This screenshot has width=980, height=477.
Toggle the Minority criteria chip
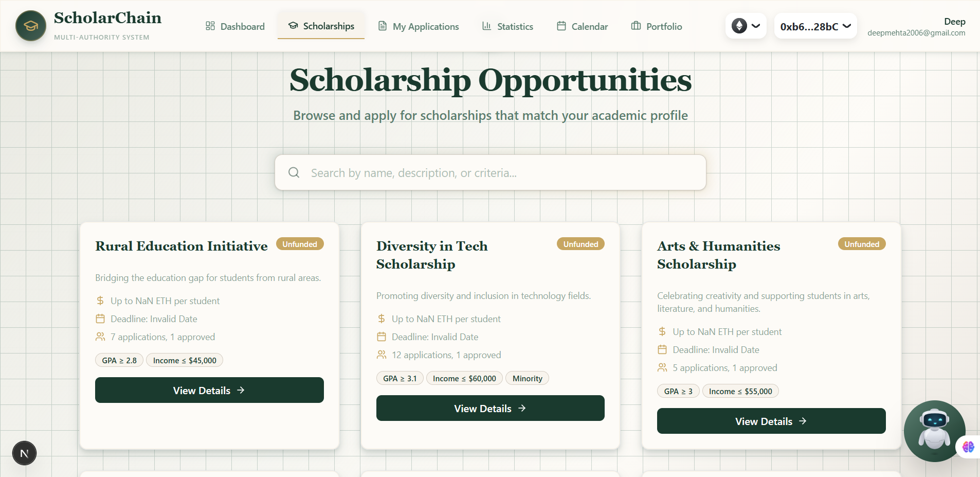pos(527,378)
